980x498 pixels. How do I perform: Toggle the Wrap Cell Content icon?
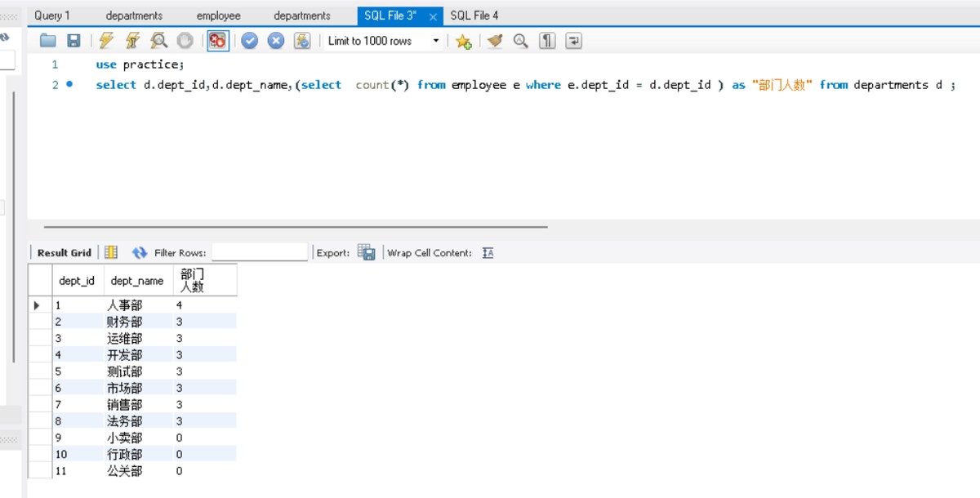(488, 253)
